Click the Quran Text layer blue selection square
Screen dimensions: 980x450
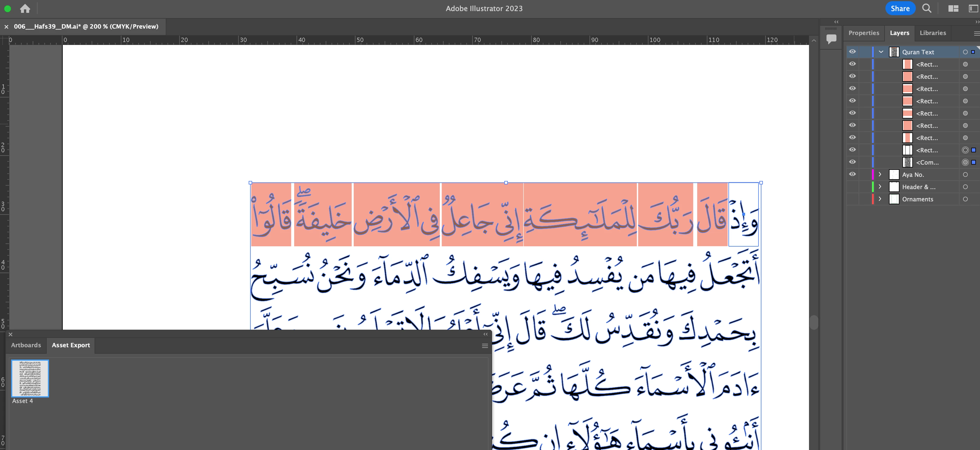[x=973, y=52]
